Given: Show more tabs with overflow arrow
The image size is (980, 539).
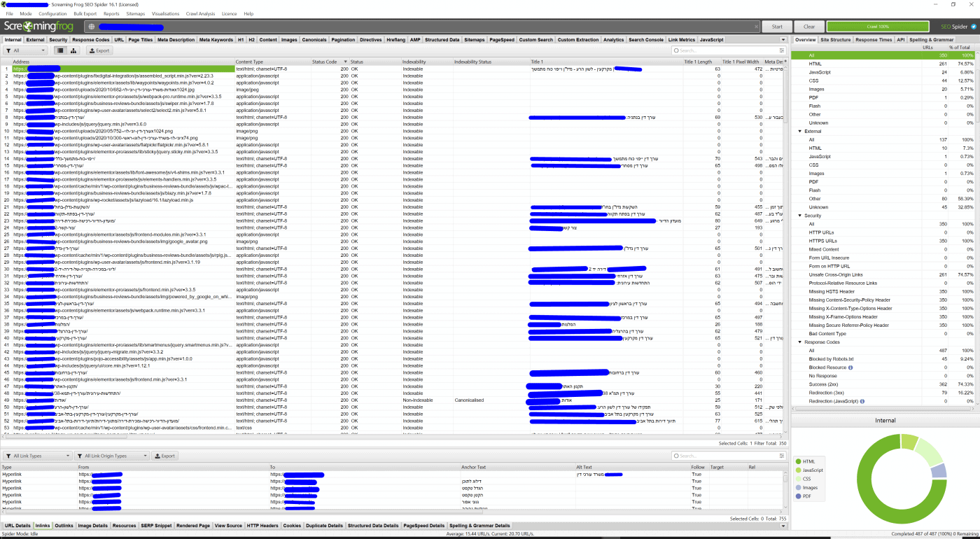Looking at the screenshot, I should (x=783, y=40).
